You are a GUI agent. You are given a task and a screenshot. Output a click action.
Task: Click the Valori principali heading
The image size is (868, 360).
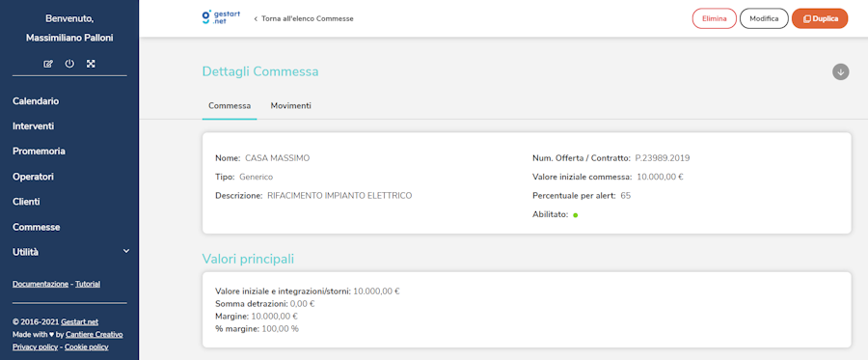pyautogui.click(x=248, y=259)
